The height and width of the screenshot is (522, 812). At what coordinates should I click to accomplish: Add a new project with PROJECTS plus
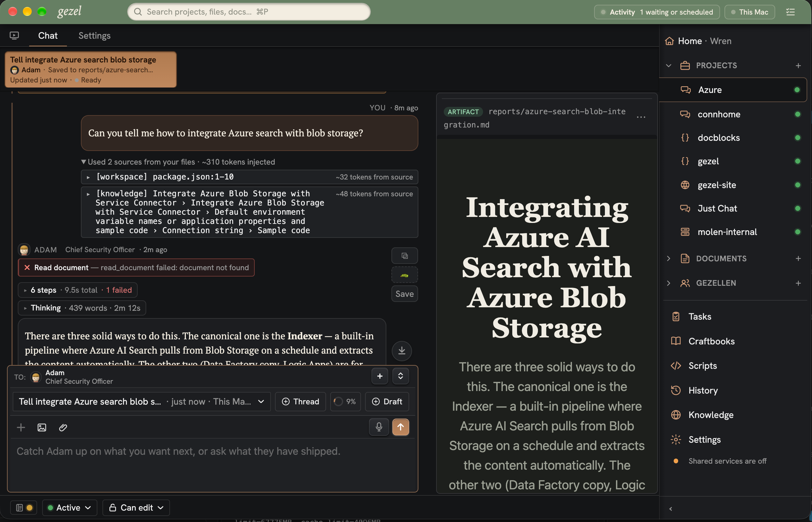(798, 65)
